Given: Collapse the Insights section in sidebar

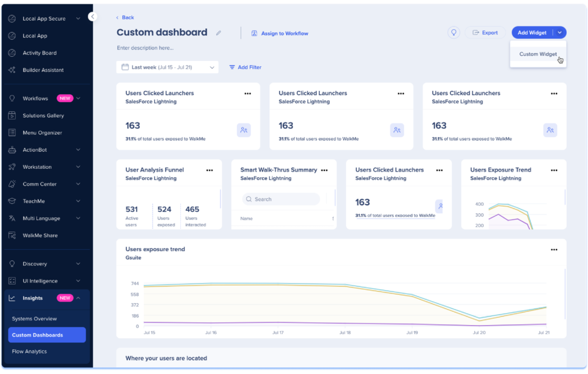Looking at the screenshot, I should coord(78,298).
